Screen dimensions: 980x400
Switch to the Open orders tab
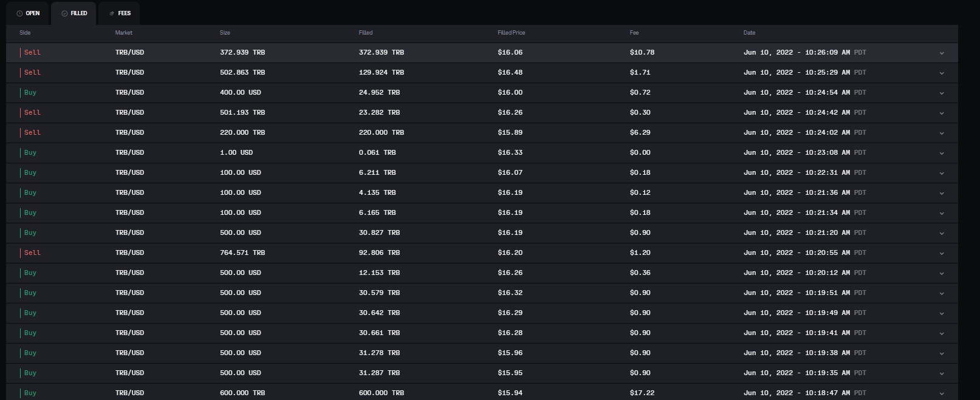click(x=28, y=13)
